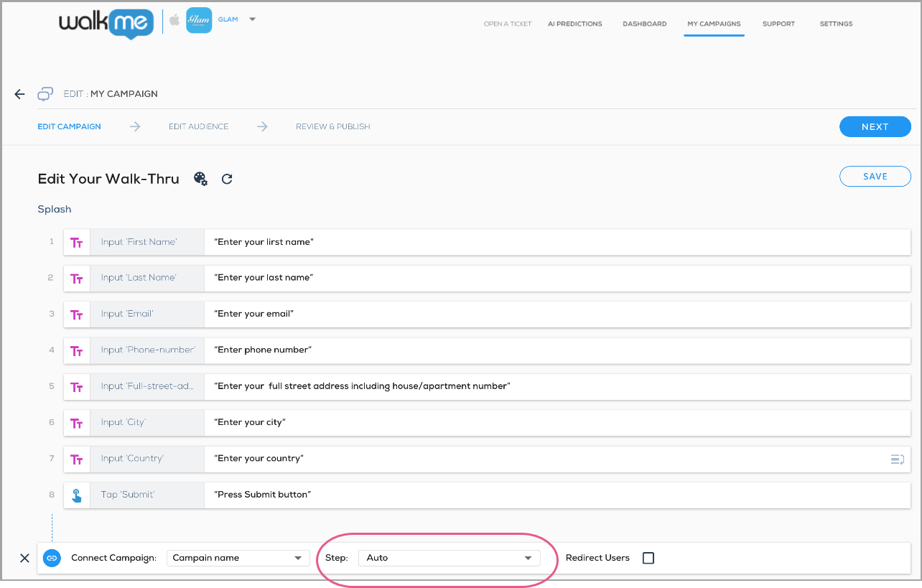922x588 pixels.
Task: Switch to the Dashboard tab
Action: (x=644, y=24)
